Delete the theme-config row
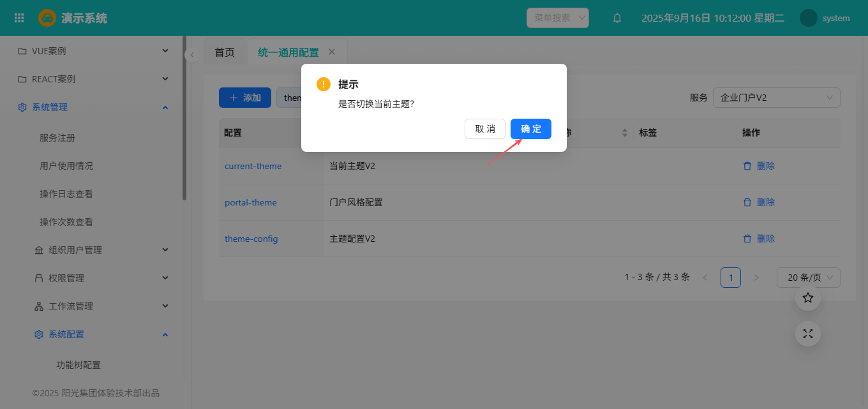Image resolution: width=868 pixels, height=409 pixels. pyautogui.click(x=759, y=239)
